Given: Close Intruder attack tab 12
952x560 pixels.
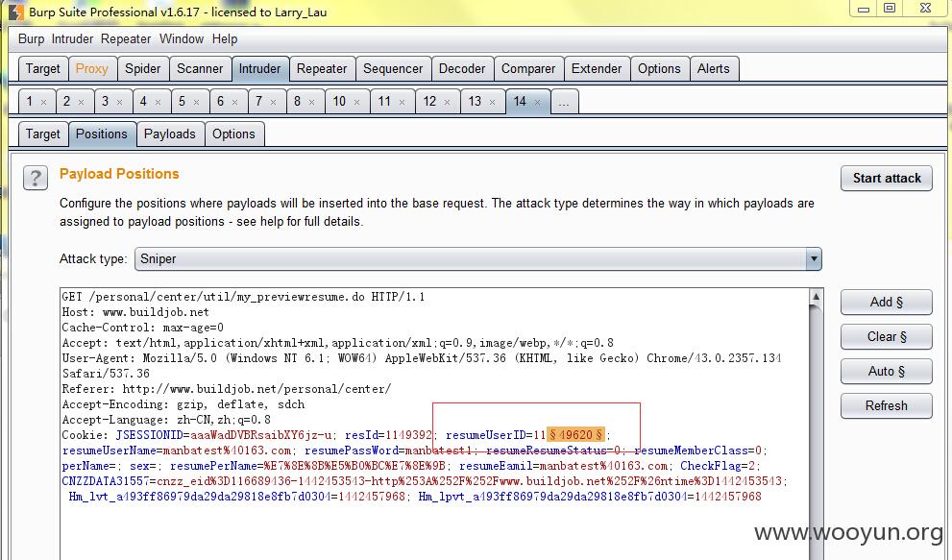Looking at the screenshot, I should coord(448,102).
